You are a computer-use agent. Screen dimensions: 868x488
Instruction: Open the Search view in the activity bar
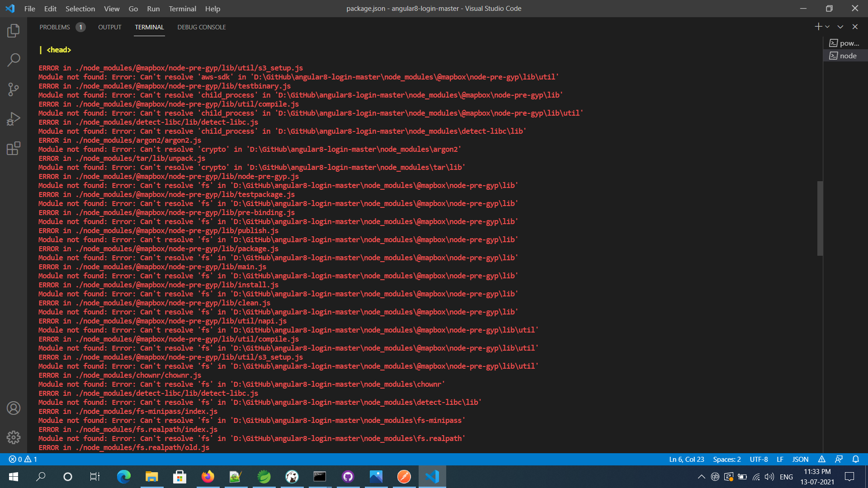pos(14,60)
